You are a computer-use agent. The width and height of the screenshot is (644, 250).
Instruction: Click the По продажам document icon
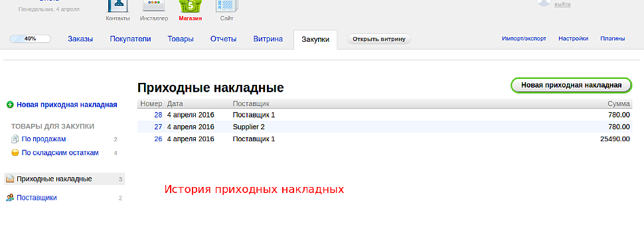tap(15, 139)
